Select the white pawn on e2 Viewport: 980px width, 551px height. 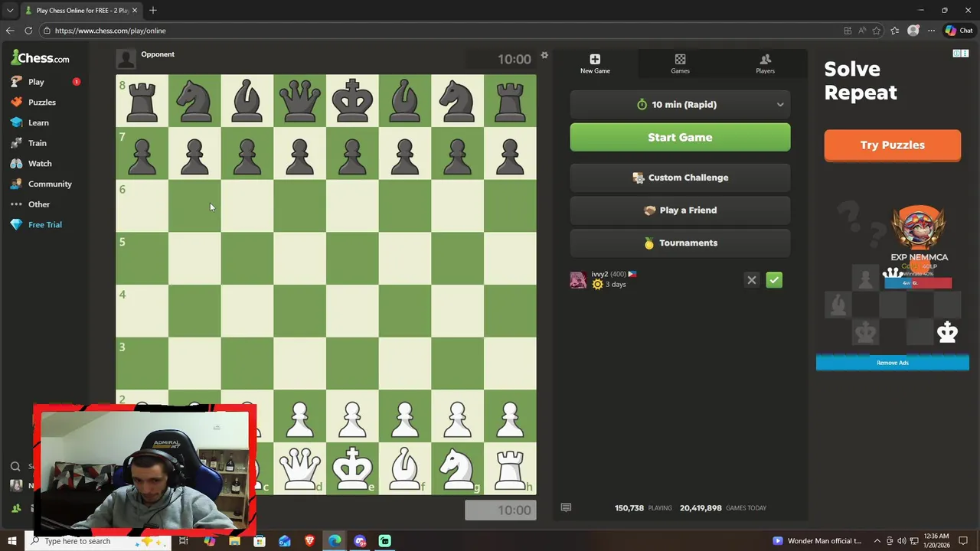(x=352, y=416)
